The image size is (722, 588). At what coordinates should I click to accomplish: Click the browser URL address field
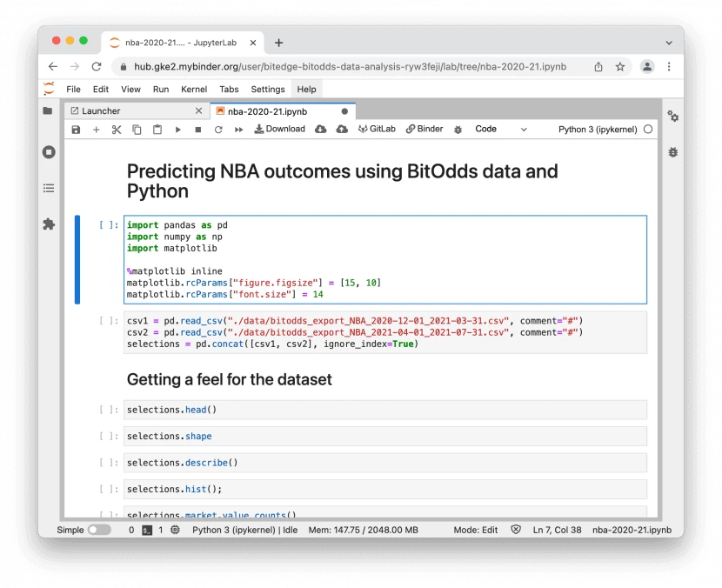[x=350, y=67]
